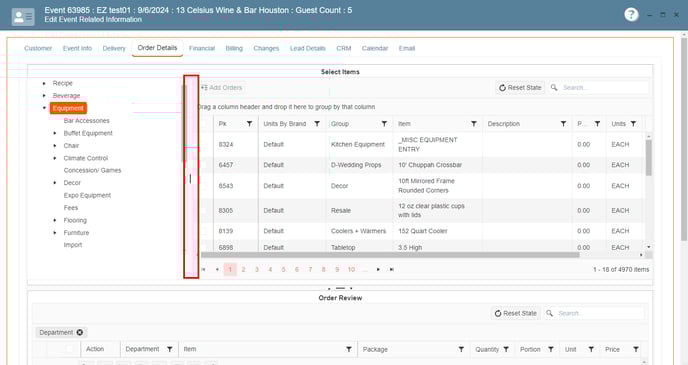Jump to last page of items
The image size is (688, 365).
pos(392,269)
